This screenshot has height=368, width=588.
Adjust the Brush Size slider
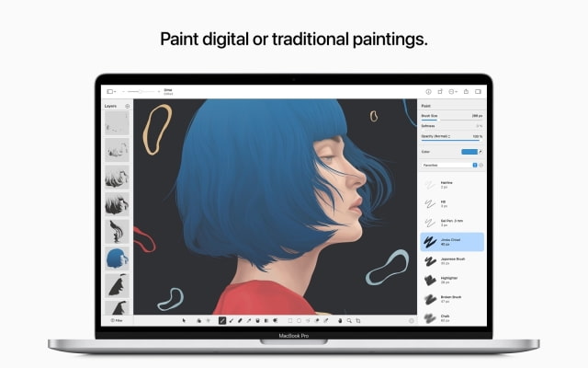point(452,120)
